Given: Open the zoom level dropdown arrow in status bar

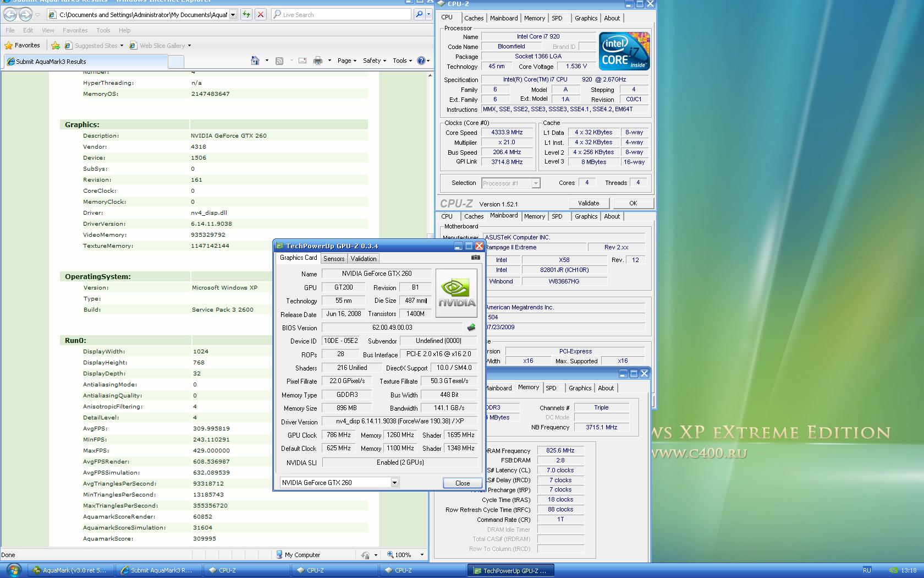Looking at the screenshot, I should click(x=422, y=555).
